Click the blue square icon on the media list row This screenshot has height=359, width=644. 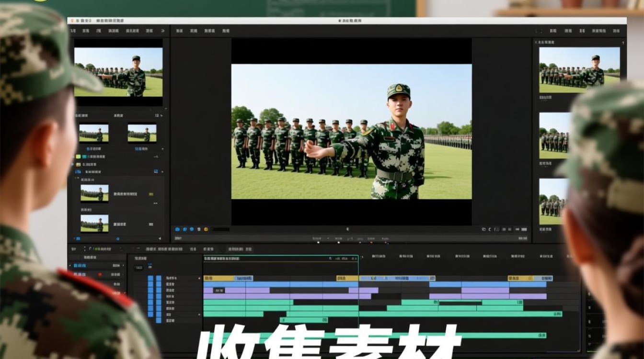point(156,171)
